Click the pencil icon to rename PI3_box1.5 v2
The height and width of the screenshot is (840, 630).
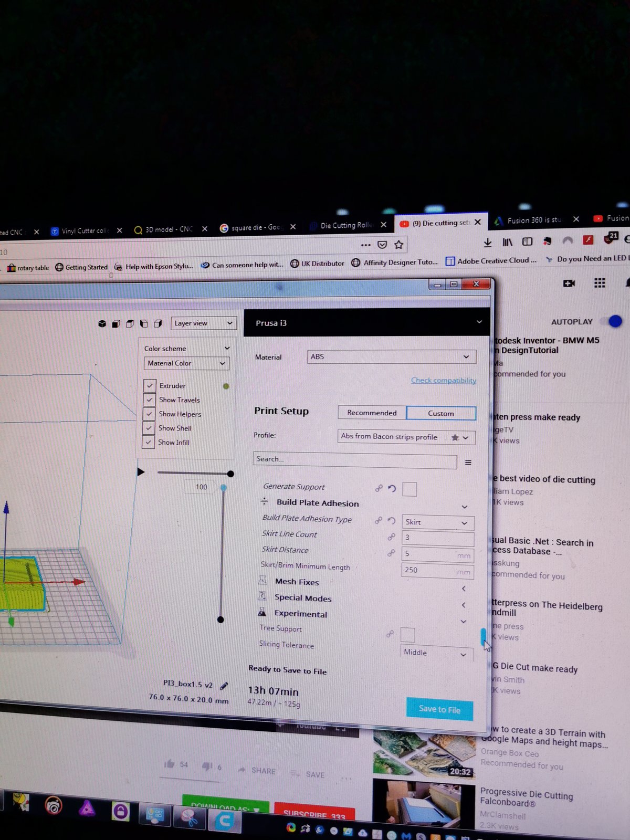(224, 686)
